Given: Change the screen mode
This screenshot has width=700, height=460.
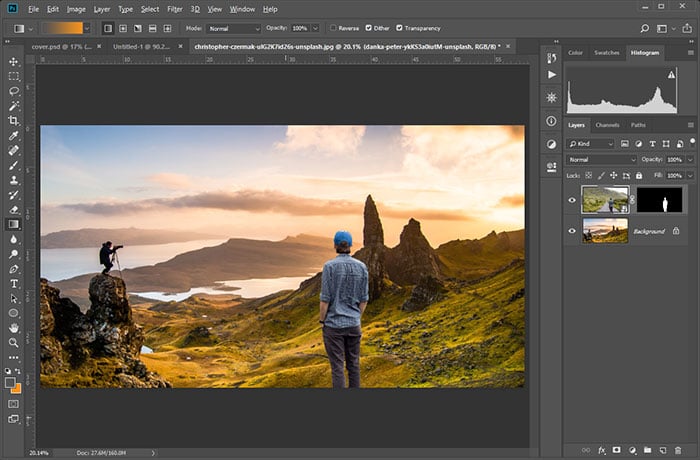Looking at the screenshot, I should (x=13, y=419).
